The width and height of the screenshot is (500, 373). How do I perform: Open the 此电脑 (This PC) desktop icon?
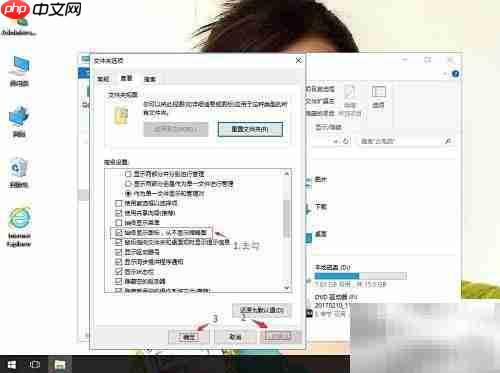click(19, 71)
